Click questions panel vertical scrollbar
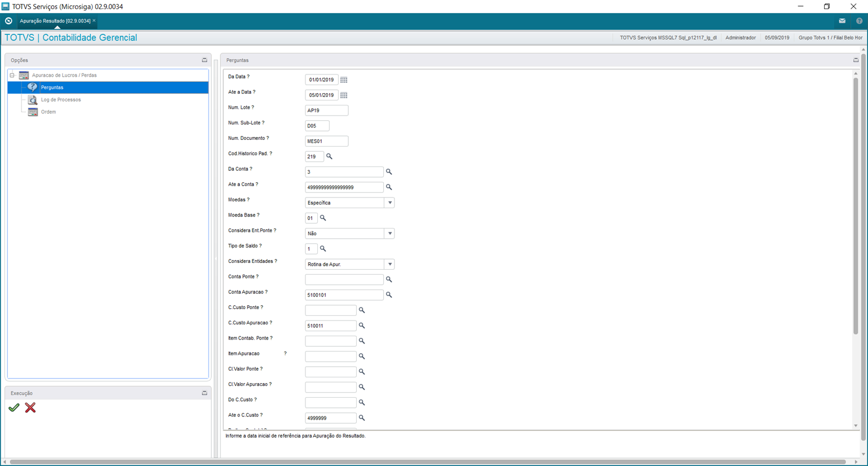 pyautogui.click(x=856, y=206)
